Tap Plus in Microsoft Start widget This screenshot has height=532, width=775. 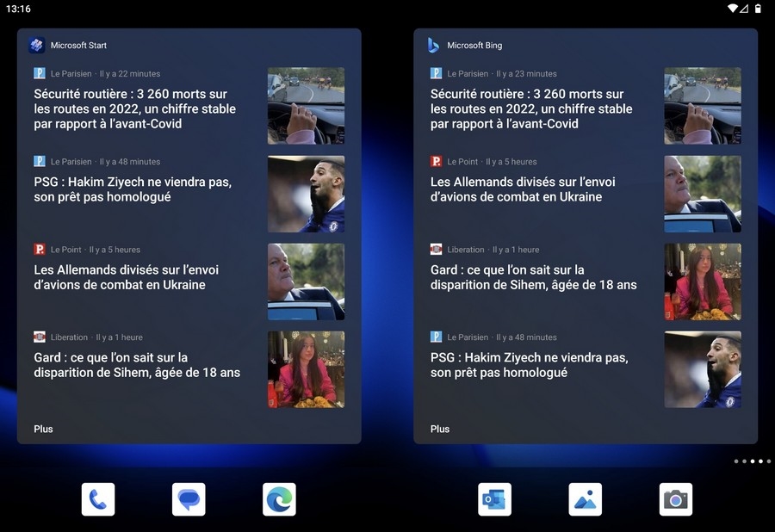(44, 429)
